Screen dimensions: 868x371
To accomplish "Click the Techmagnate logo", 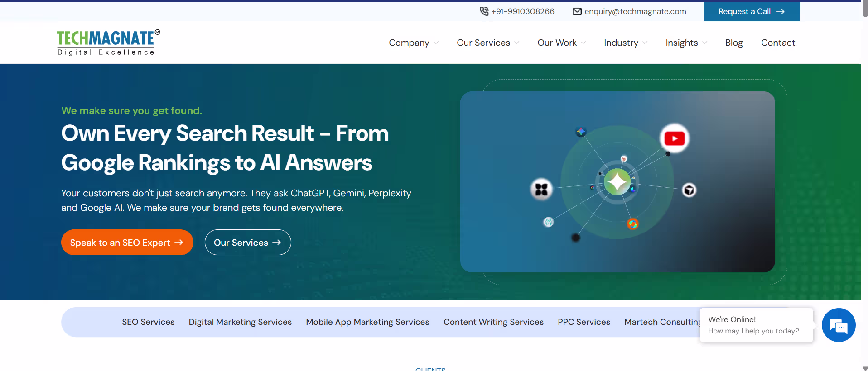I will click(108, 43).
